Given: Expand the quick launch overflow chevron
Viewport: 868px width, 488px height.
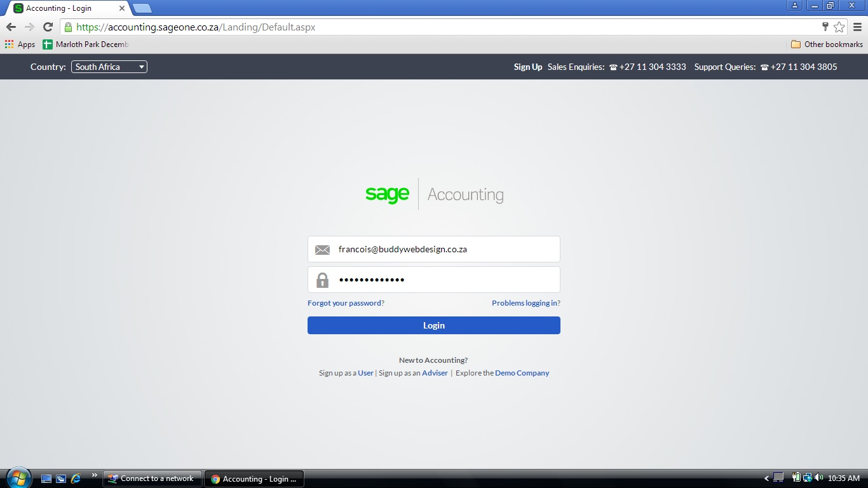Looking at the screenshot, I should pos(95,475).
